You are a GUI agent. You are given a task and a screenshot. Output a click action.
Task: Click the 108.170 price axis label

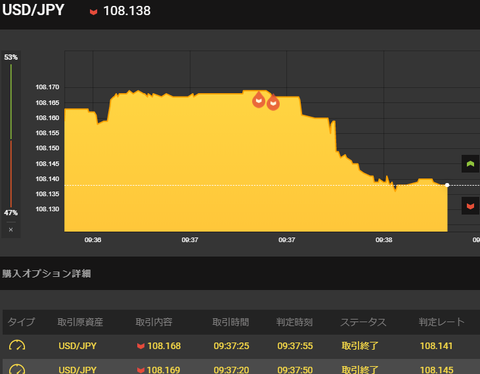tap(47, 87)
